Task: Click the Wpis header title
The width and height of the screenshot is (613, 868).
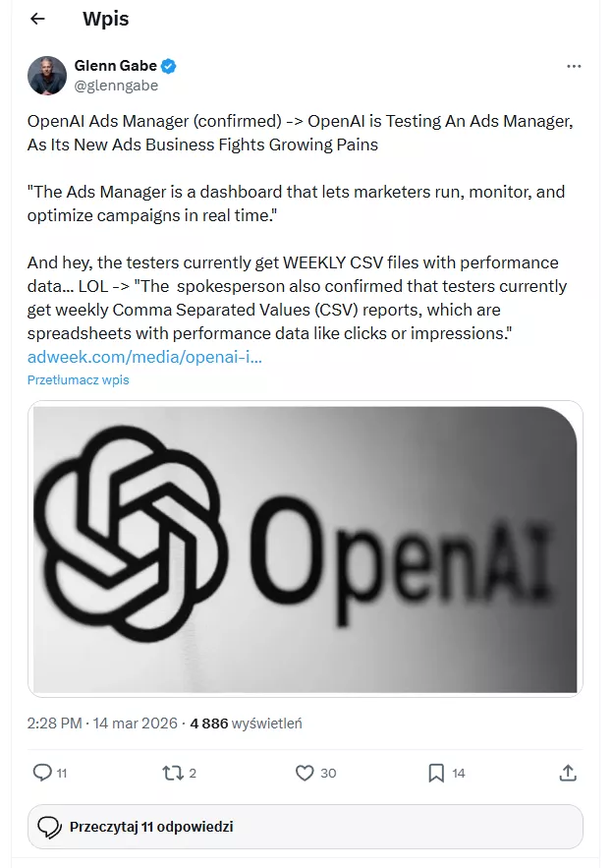Action: point(105,19)
